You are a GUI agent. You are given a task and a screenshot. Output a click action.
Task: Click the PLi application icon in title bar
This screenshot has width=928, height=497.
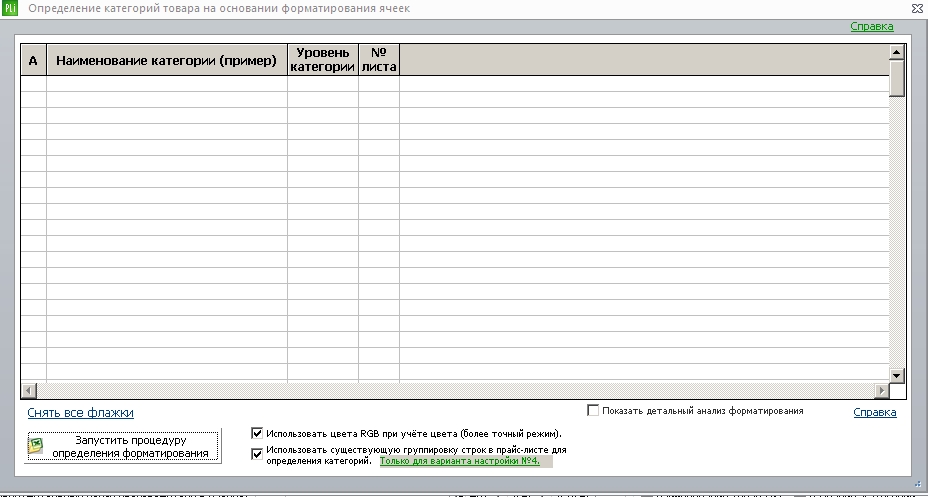(10, 8)
